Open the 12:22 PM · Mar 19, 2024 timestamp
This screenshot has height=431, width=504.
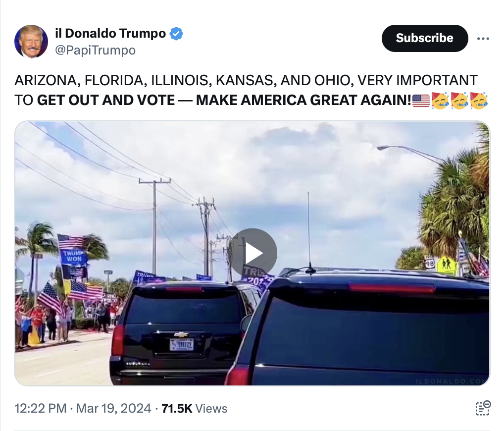pos(83,409)
